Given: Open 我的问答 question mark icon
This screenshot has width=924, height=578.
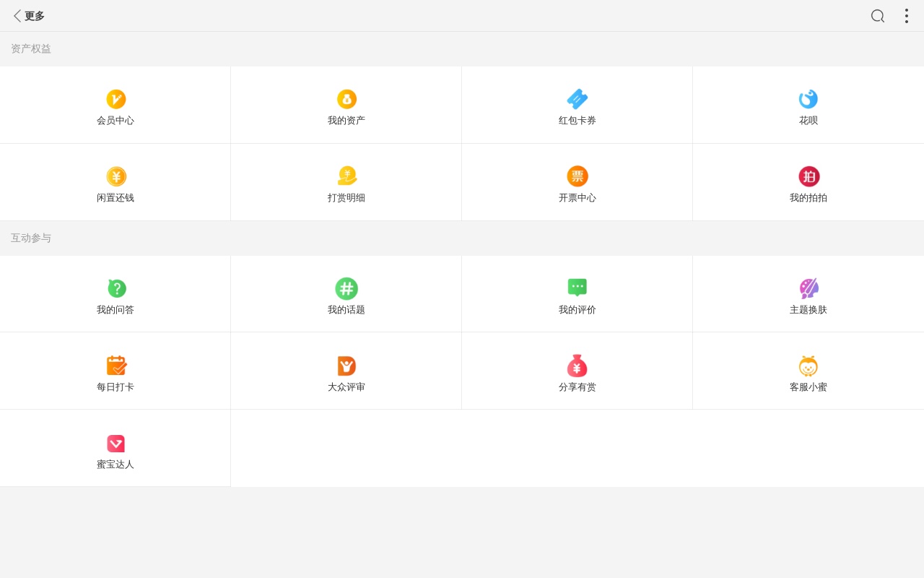Looking at the screenshot, I should [115, 288].
